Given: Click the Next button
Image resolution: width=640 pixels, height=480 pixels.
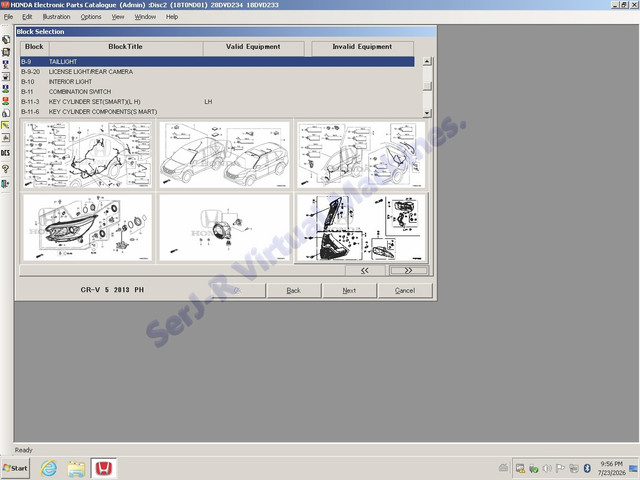Looking at the screenshot, I should pos(349,291).
